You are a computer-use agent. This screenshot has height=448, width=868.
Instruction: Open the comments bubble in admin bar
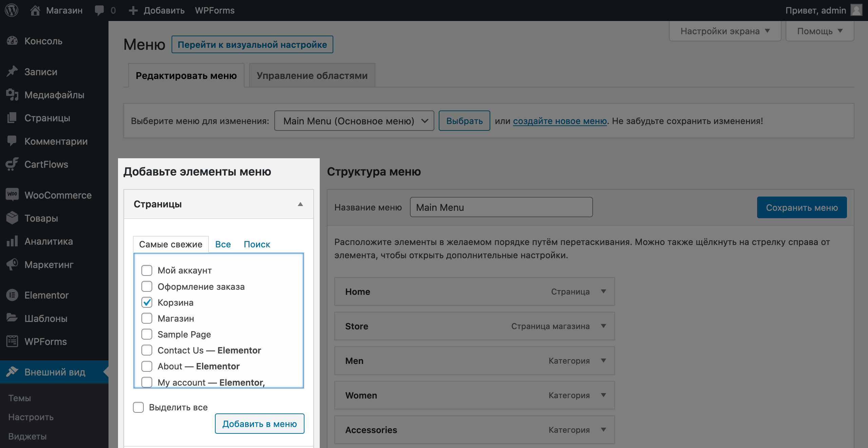coord(99,11)
